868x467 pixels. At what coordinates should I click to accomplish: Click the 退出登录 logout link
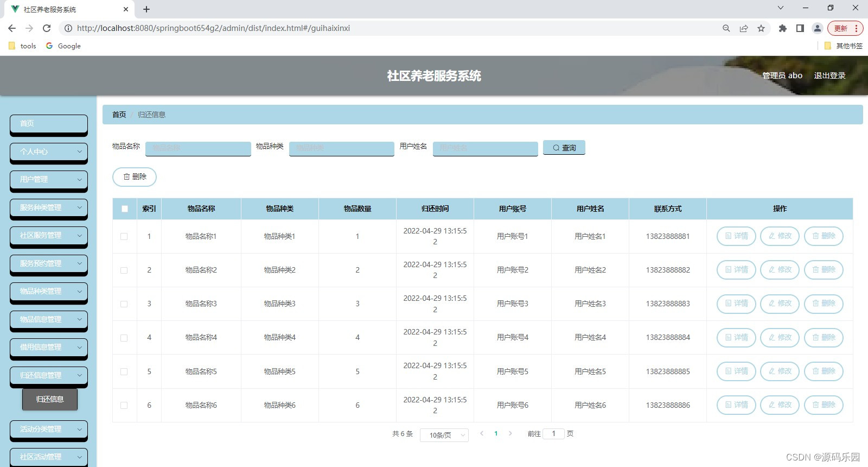(x=829, y=75)
